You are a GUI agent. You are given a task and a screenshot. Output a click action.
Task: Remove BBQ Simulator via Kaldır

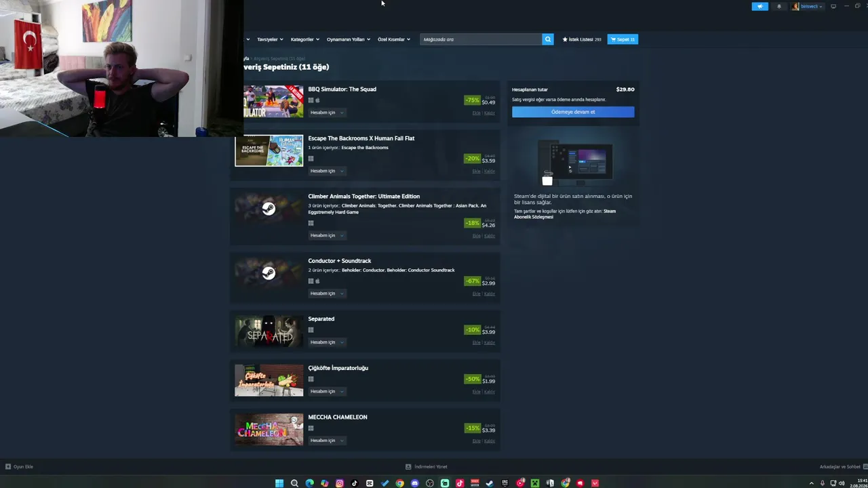(490, 113)
